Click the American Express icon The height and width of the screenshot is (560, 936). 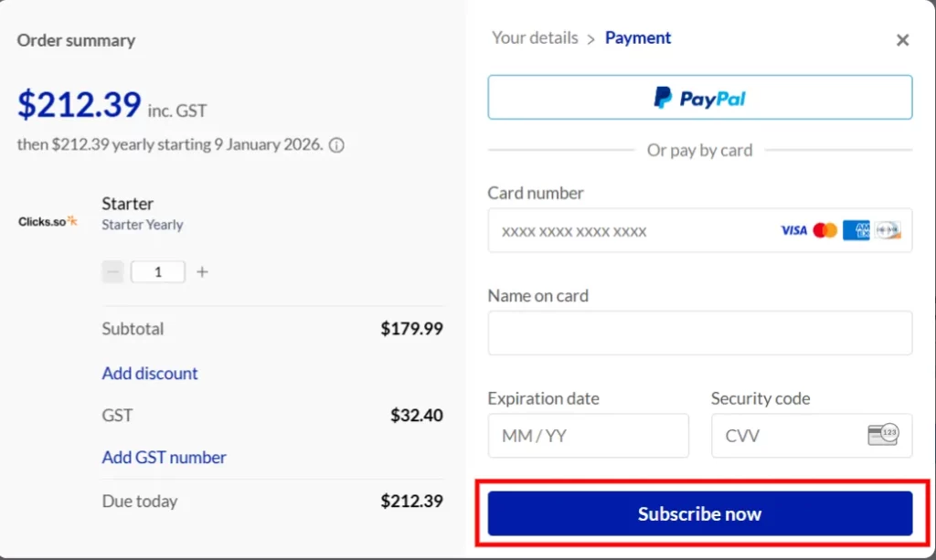856,230
